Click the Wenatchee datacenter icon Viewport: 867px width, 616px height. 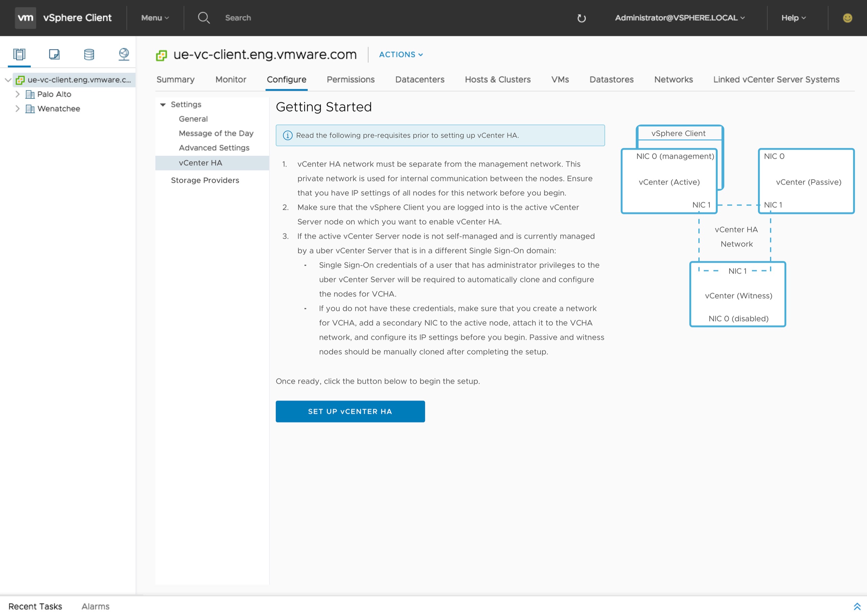[29, 109]
